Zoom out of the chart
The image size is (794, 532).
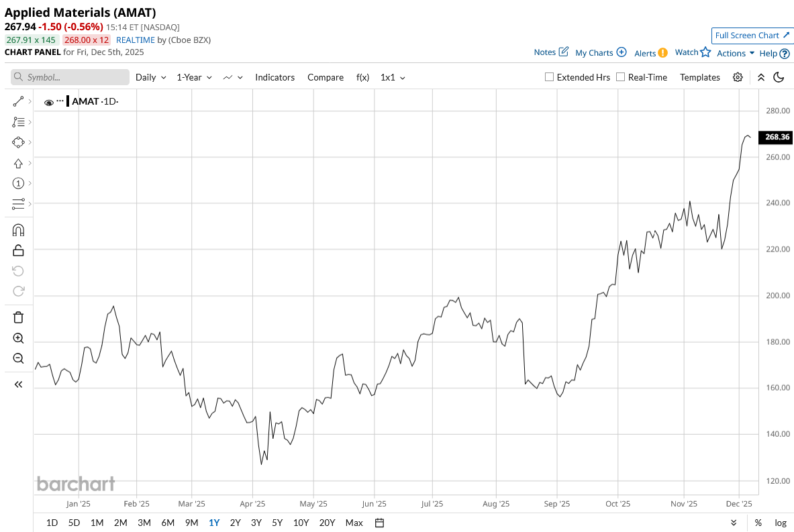tap(18, 358)
